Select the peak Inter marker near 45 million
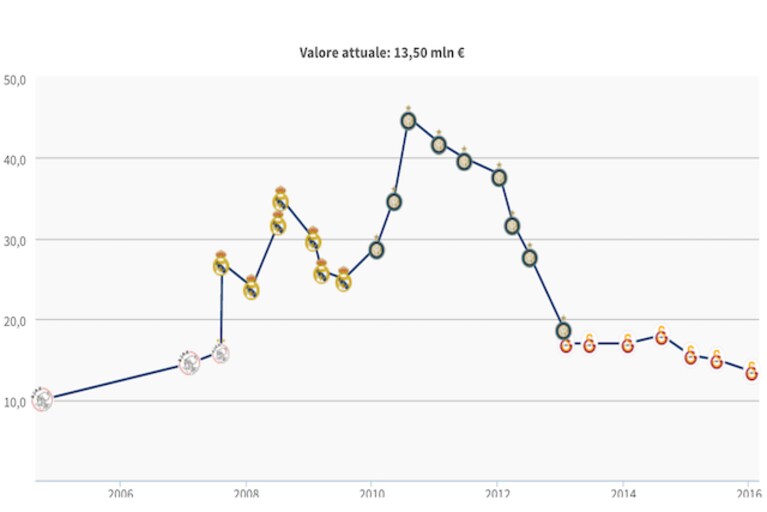 408,120
